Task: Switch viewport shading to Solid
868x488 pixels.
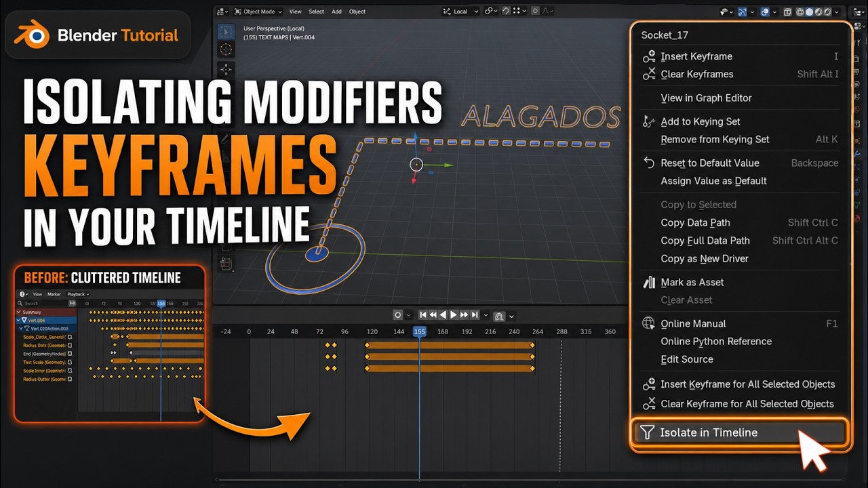Action: point(809,12)
